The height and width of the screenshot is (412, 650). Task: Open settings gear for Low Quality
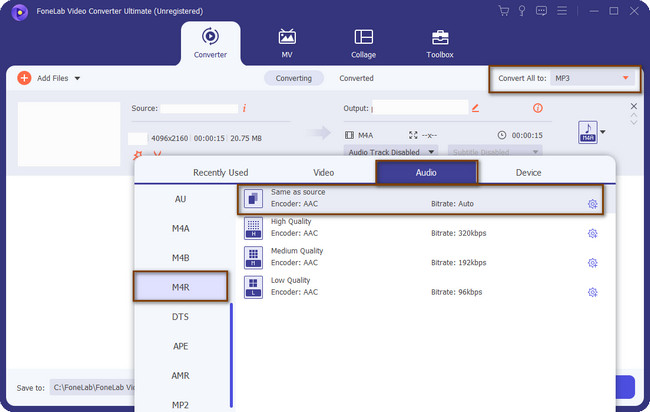pos(592,292)
